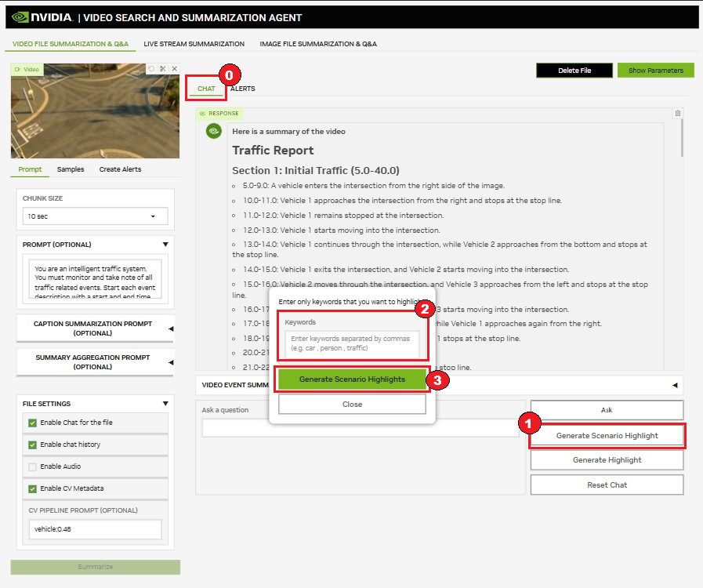Uncheck the Enable CV Metadata checkbox

click(x=32, y=488)
